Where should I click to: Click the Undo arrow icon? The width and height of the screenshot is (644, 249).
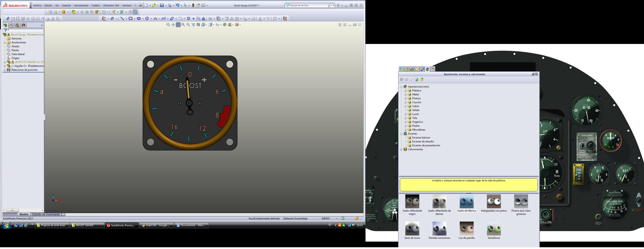click(177, 5)
